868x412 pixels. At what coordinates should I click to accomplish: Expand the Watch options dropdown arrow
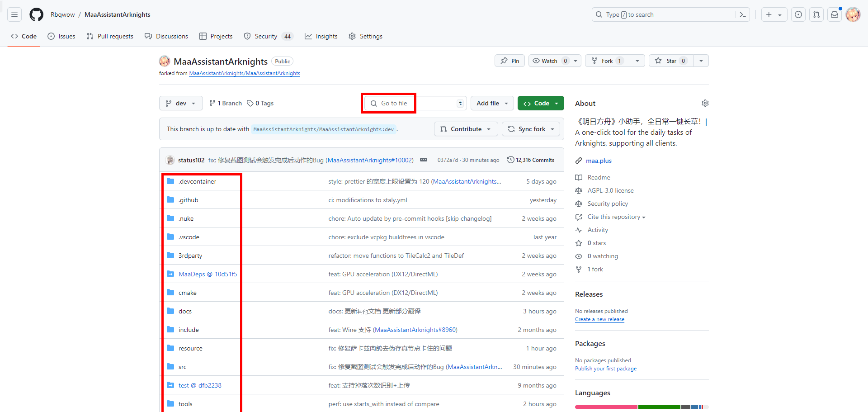576,61
